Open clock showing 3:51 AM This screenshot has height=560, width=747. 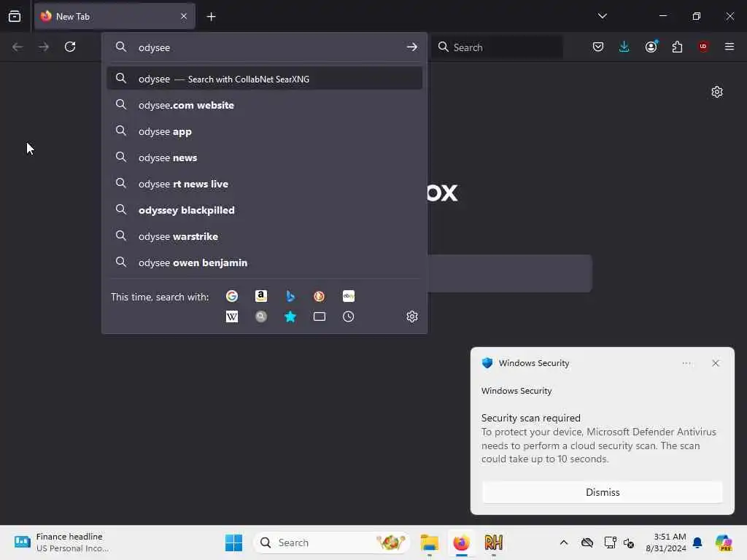point(666,542)
